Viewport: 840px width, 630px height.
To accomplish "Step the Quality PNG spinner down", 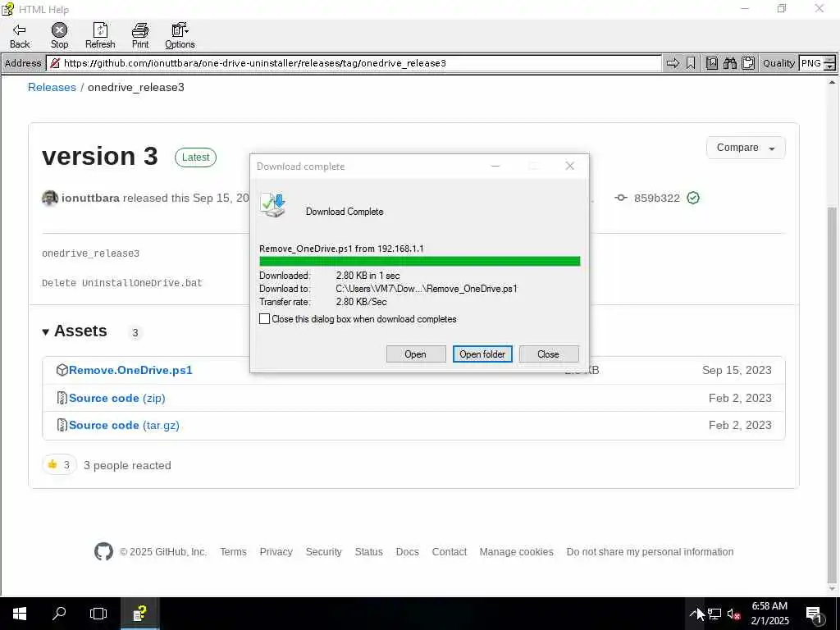I will point(829,67).
